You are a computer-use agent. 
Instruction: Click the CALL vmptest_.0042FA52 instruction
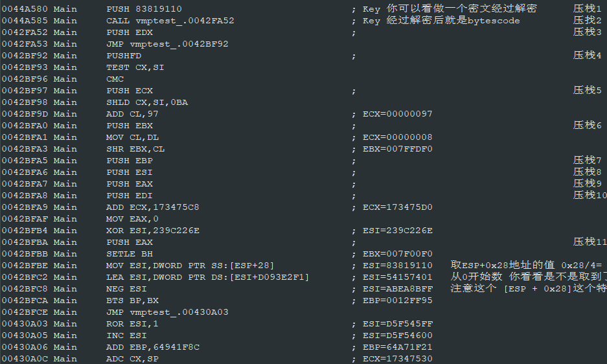coord(170,21)
